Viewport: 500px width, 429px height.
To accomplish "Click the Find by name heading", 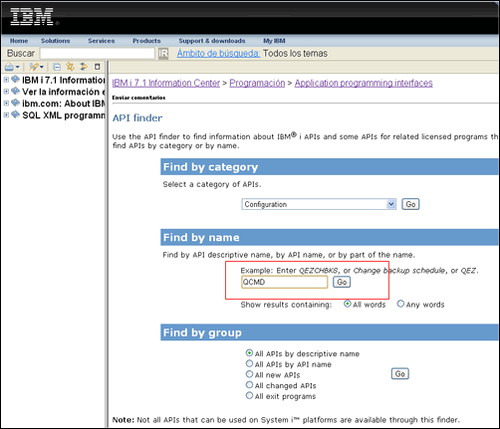I will click(x=201, y=237).
